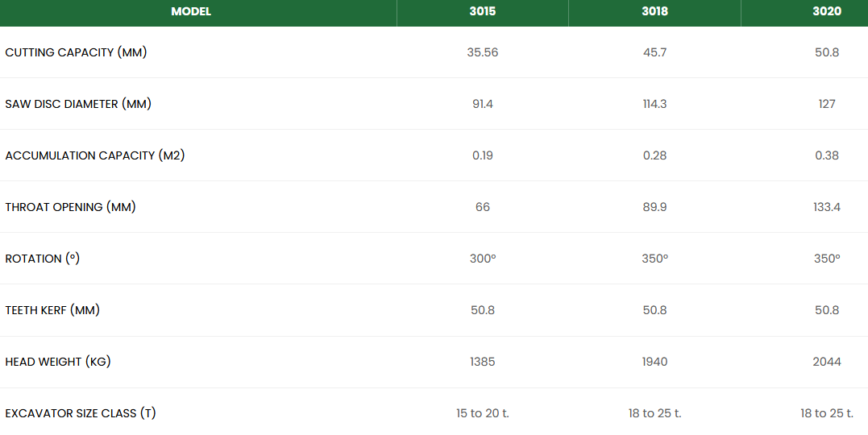Image resolution: width=868 pixels, height=435 pixels.
Task: Select the 3020 model column header
Action: pyautogui.click(x=827, y=11)
